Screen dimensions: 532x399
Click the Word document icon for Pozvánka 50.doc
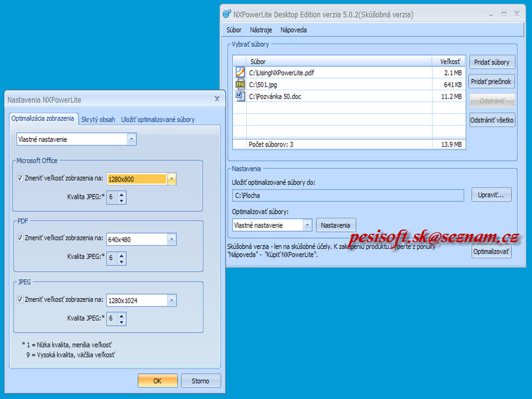pyautogui.click(x=240, y=96)
